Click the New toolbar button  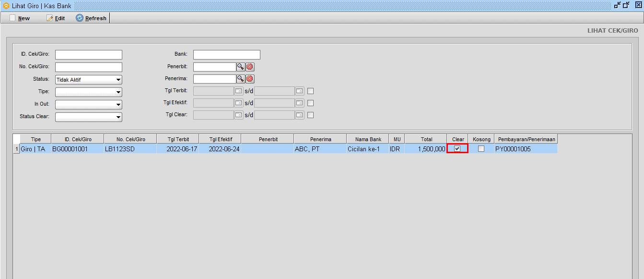click(x=20, y=18)
